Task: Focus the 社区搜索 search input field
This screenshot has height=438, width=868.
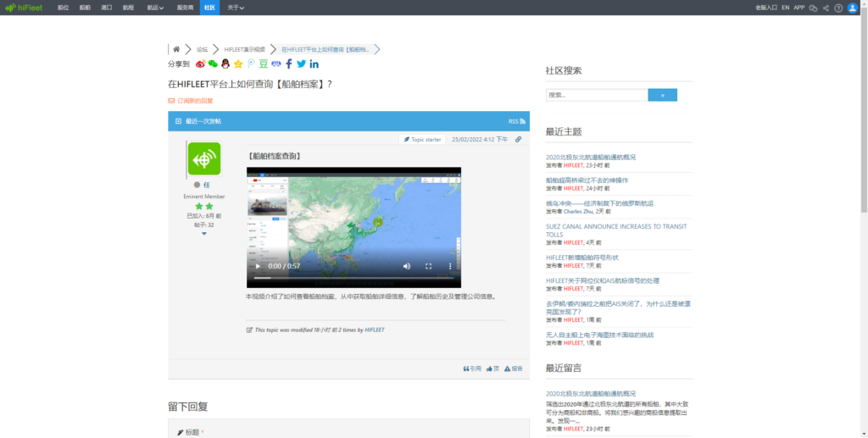Action: [x=597, y=95]
